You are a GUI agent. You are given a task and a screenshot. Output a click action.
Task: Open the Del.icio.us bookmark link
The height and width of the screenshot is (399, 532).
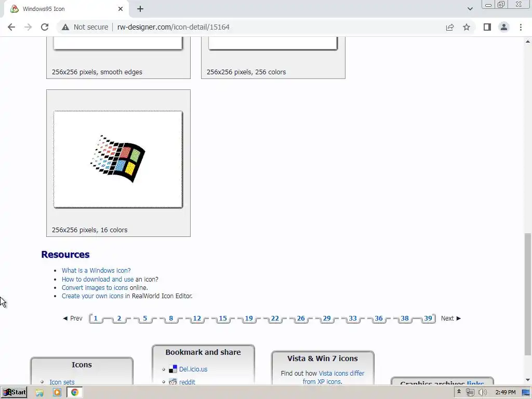pyautogui.click(x=193, y=369)
